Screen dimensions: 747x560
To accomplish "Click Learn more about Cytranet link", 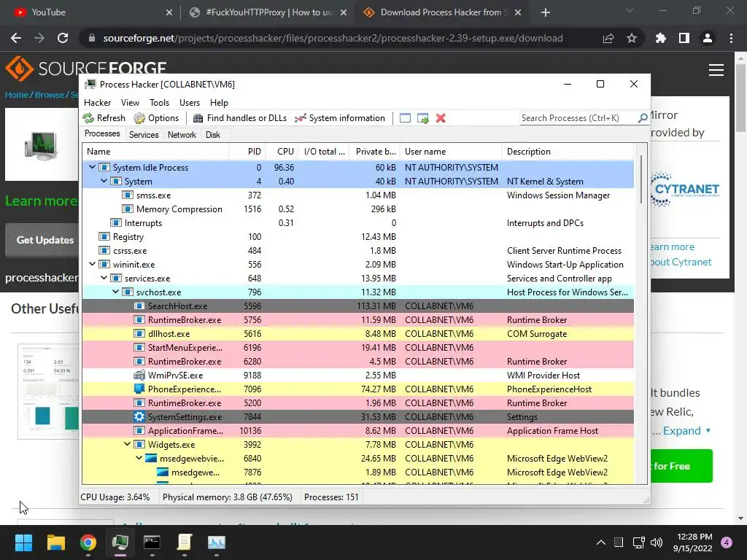I will coord(681,254).
